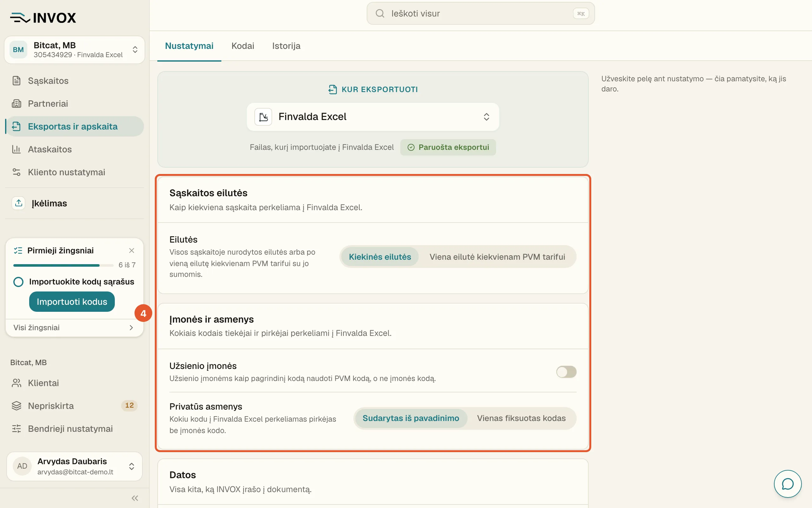Viewport: 812px width, 508px height.
Task: Open the Finvalda Excel export dropdown
Action: 373,117
